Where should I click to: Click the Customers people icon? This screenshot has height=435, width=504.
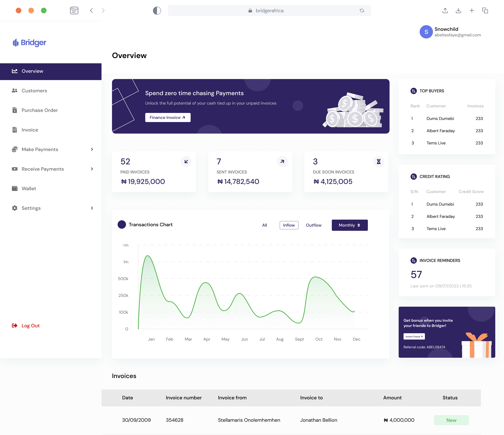(x=15, y=91)
